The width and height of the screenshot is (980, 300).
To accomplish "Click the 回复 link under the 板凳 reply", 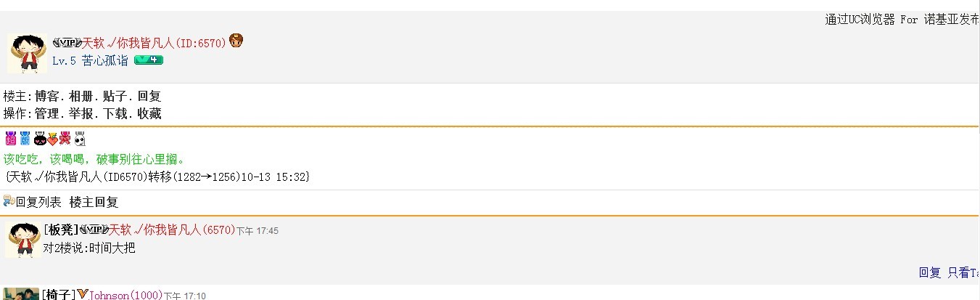I will point(929,272).
